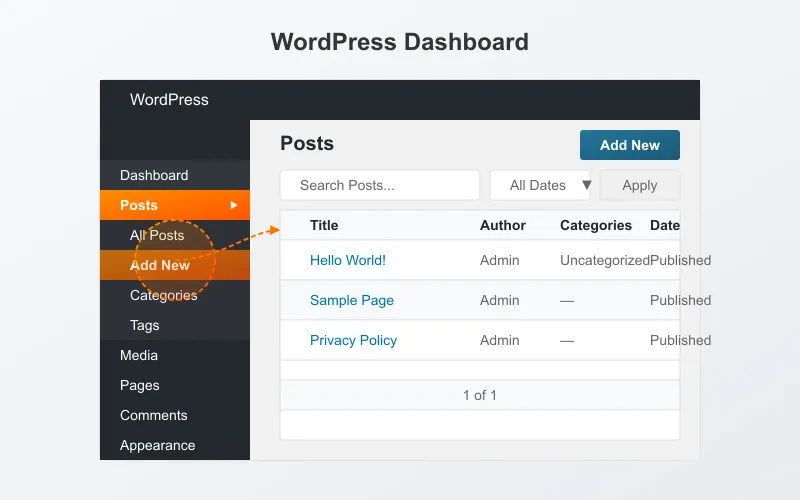Click Published status in Sample Page row

pyautogui.click(x=680, y=300)
